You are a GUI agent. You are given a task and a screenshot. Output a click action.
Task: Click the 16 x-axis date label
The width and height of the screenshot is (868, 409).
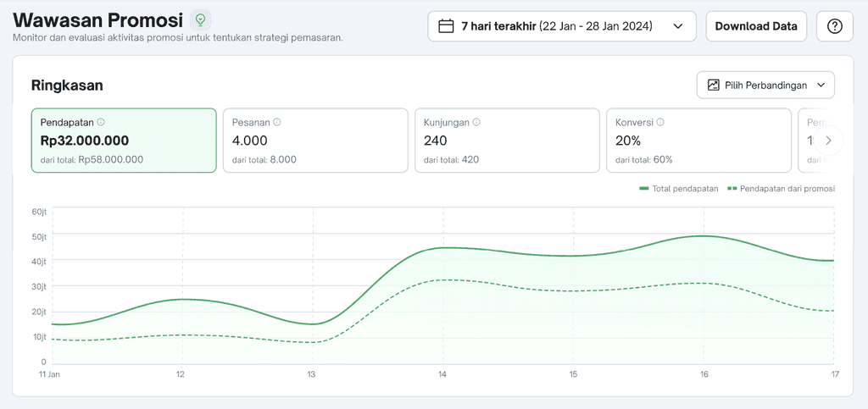[703, 374]
